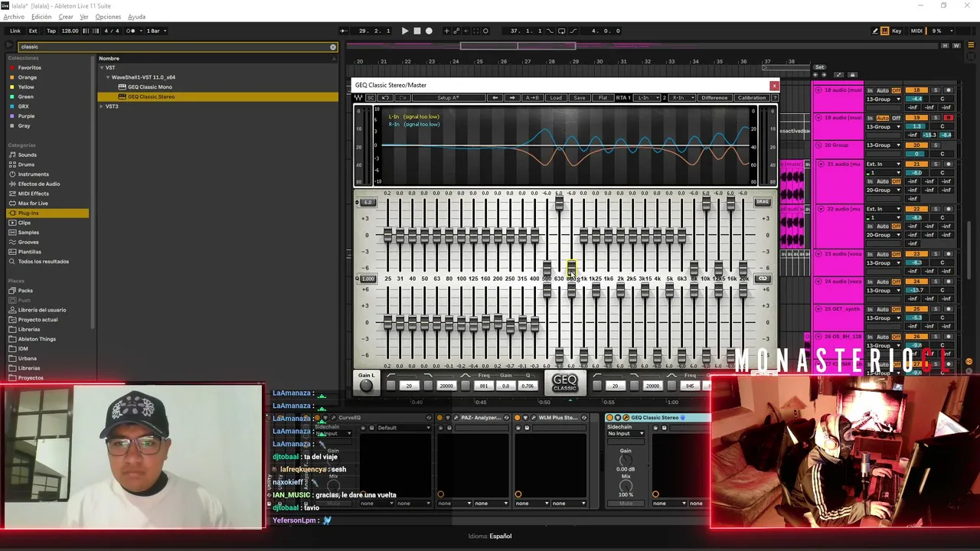This screenshot has width=980, height=551.
Task: Open the Packs place
Action: point(25,291)
